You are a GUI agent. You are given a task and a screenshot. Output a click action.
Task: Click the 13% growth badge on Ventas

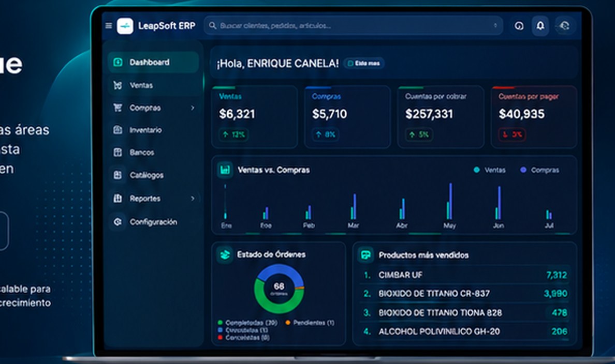[x=234, y=134]
